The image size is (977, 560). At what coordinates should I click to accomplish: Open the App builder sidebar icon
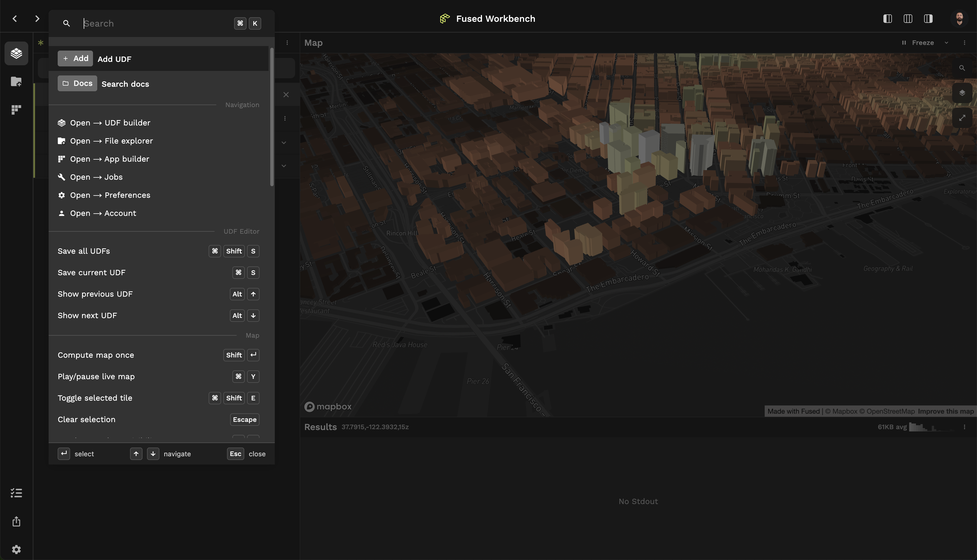coord(16,110)
